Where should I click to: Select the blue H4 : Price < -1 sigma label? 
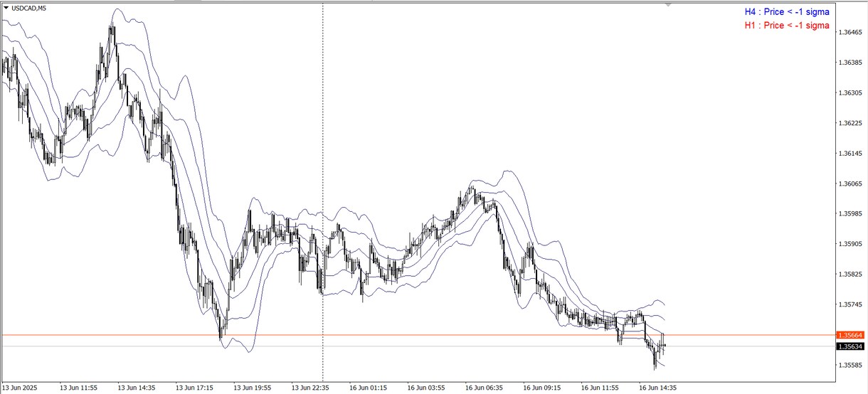787,12
